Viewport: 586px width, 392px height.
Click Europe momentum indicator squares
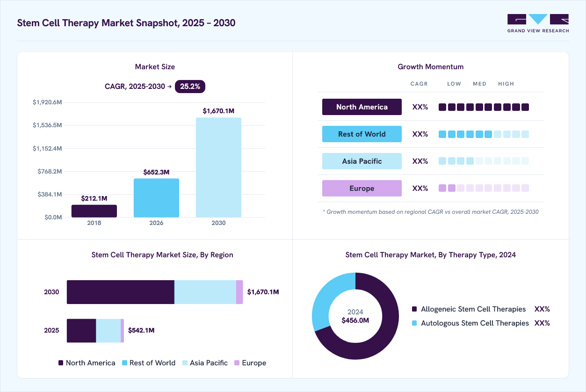pos(484,188)
